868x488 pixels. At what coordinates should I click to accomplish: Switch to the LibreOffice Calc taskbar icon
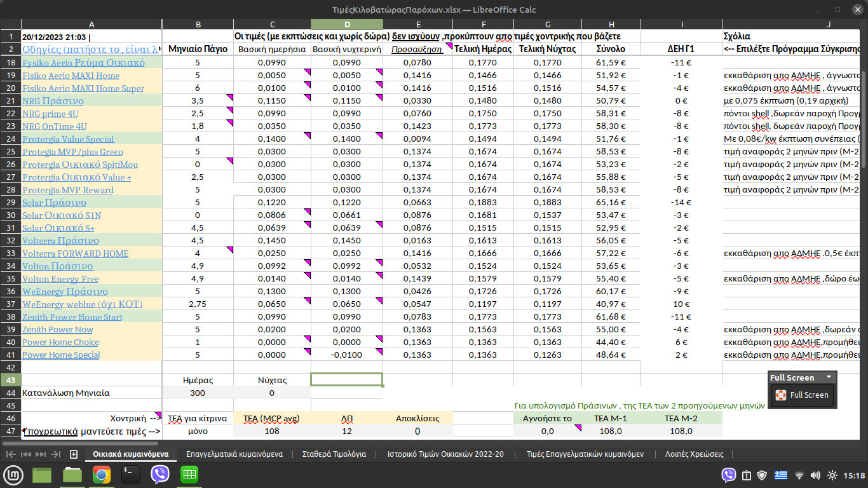point(189,475)
